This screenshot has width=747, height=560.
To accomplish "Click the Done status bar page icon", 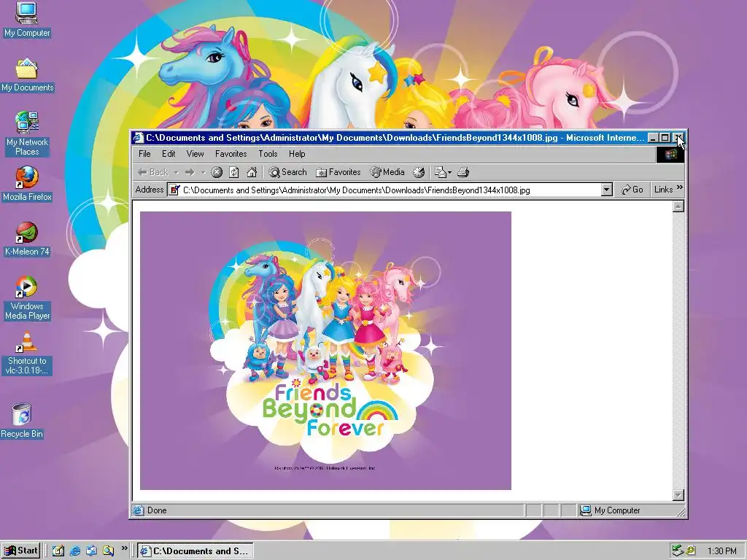I will [138, 510].
